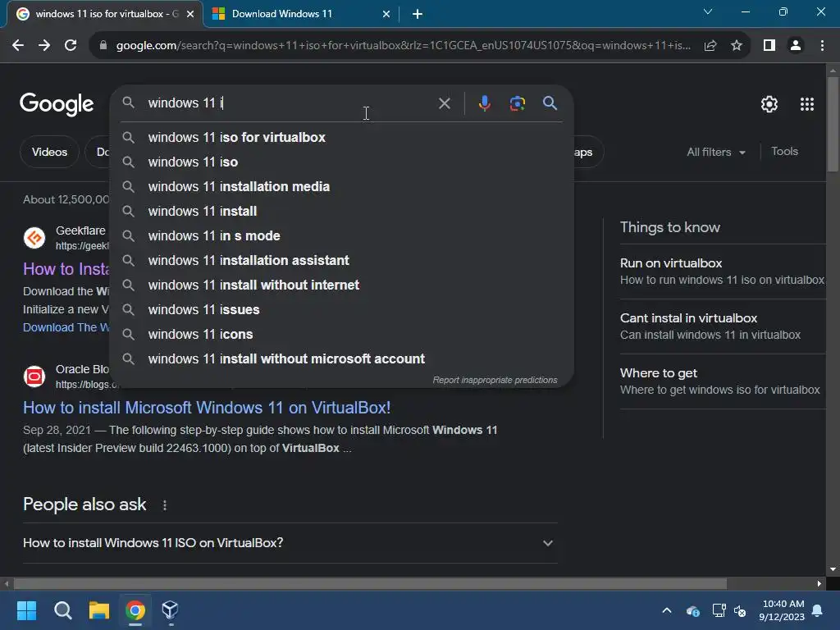The image size is (840, 630).
Task: Open How to install Microsoft Windows 11 result
Action: coord(207,409)
